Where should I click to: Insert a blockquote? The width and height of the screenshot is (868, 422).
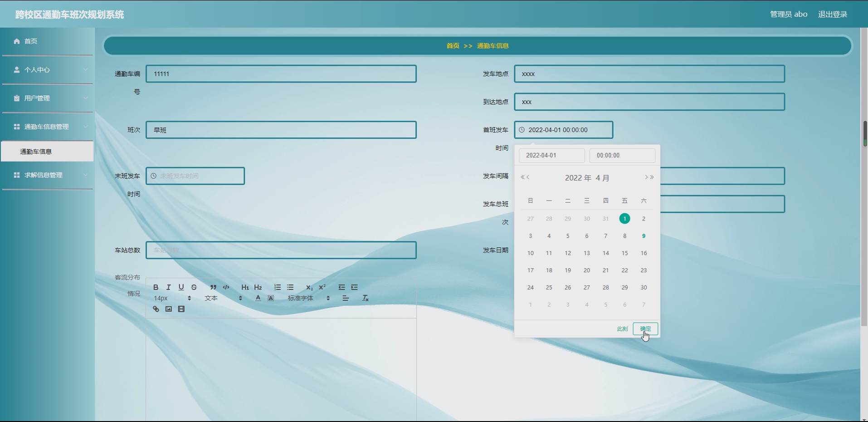(213, 287)
